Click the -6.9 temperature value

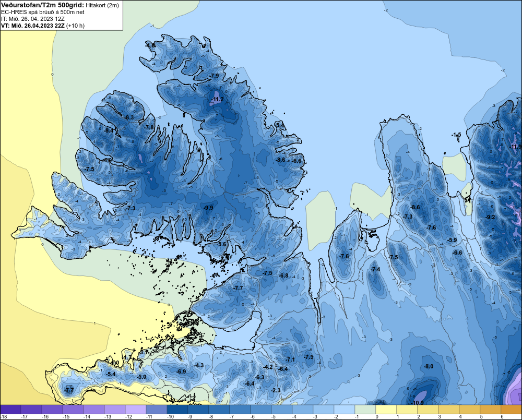[x=182, y=371]
